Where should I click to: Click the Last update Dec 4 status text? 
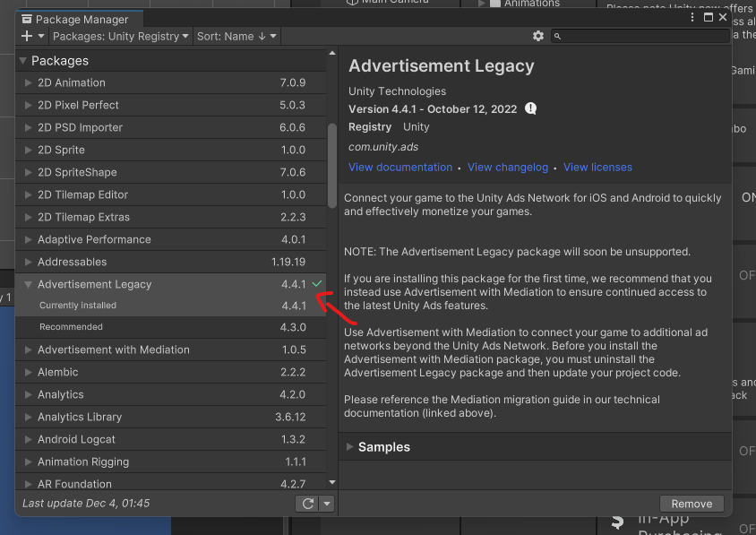(86, 503)
